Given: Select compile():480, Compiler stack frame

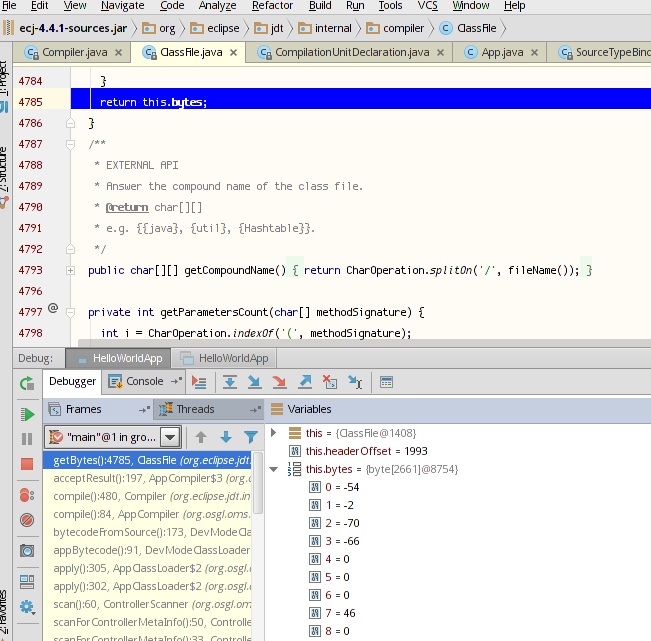Looking at the screenshot, I should pos(148,496).
